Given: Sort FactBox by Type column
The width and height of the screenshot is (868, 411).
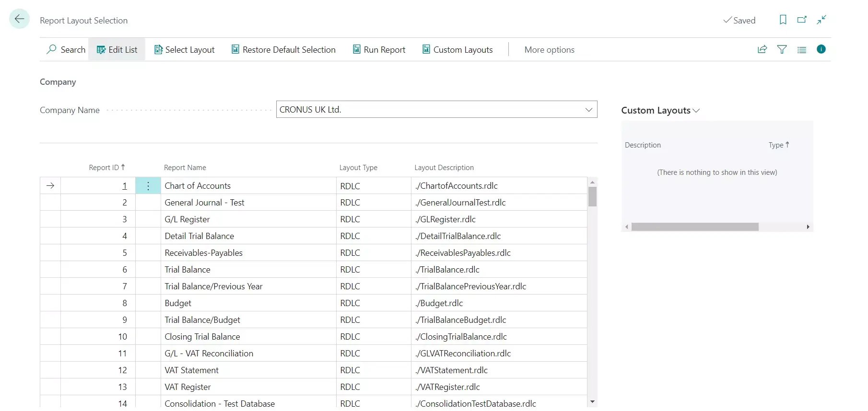Looking at the screenshot, I should [x=779, y=145].
